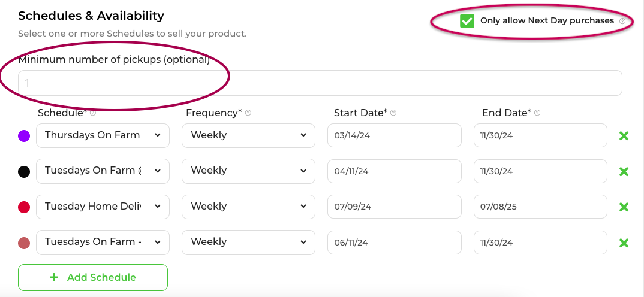The image size is (644, 297).
Task: Edit the 03/14/24 start date field
Action: 395,135
